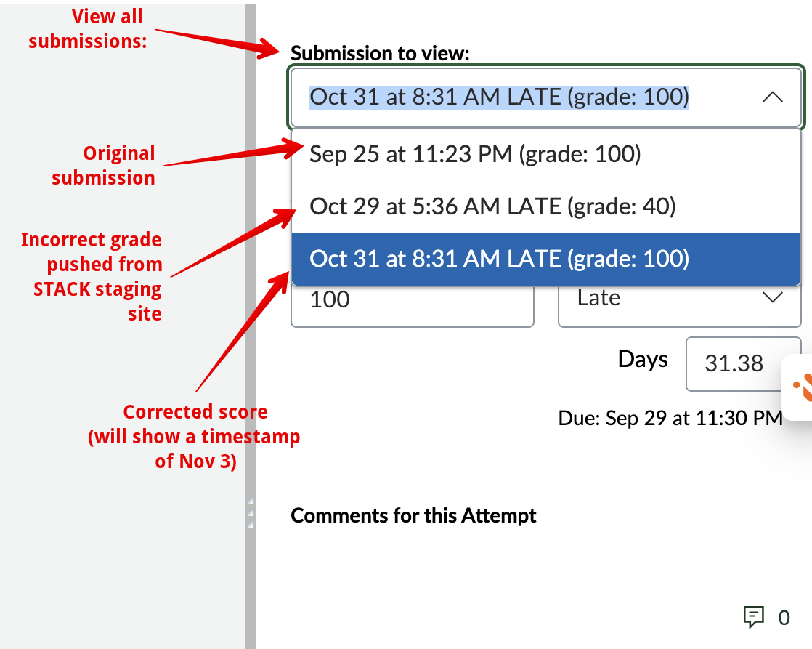The width and height of the screenshot is (812, 649).
Task: Collapse the submission list with the up chevron
Action: [772, 97]
